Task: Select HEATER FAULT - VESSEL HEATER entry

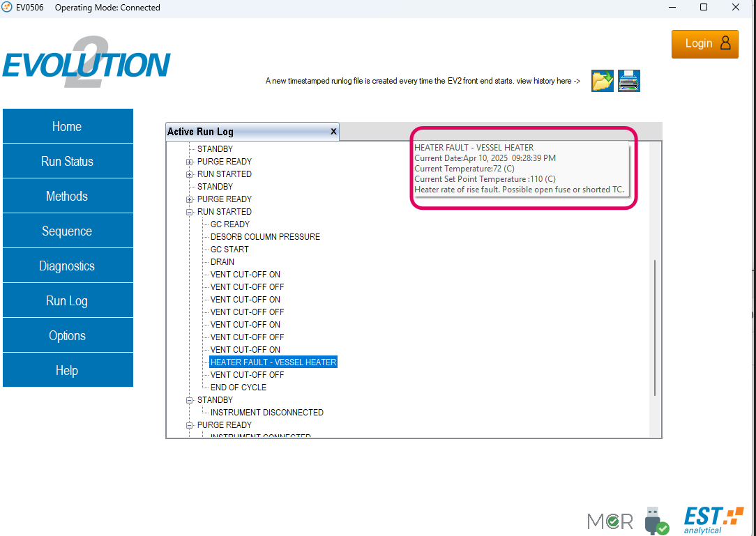Action: (273, 362)
